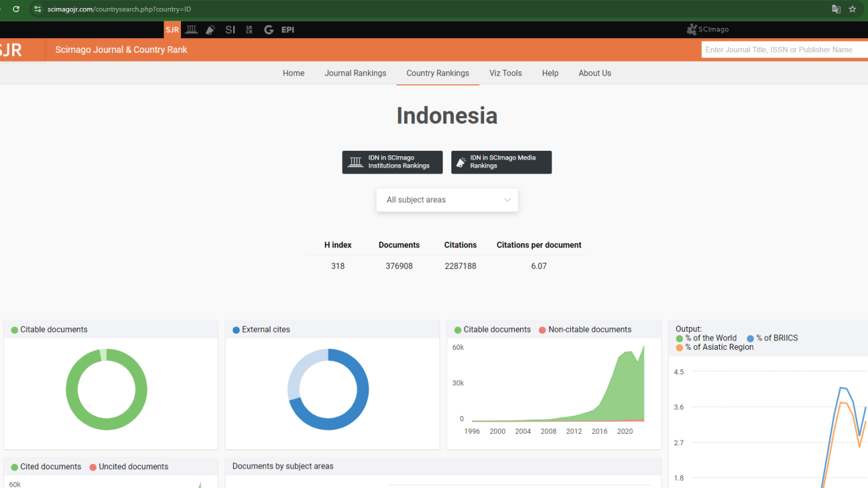This screenshot has width=868, height=488.
Task: Click the browser address bar URL
Action: [120, 9]
